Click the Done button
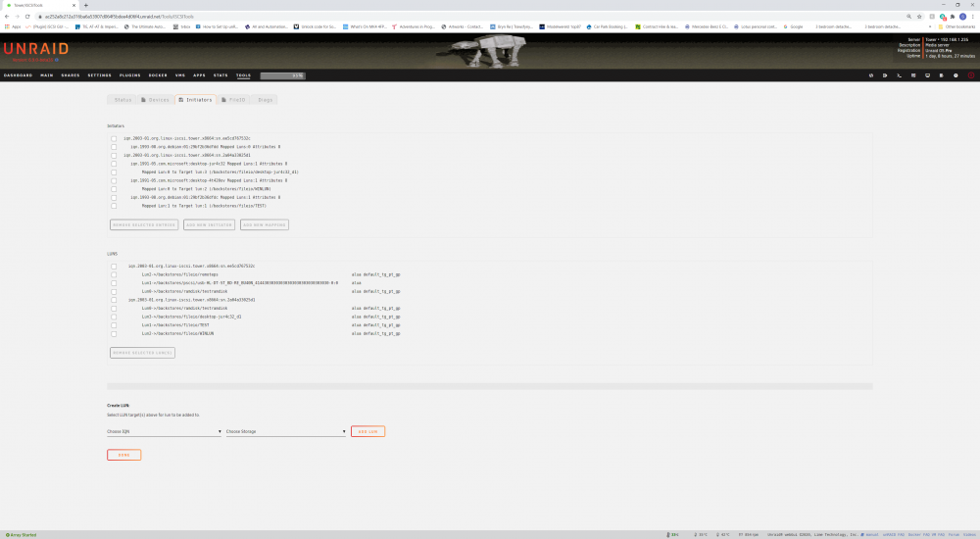 pyautogui.click(x=123, y=455)
